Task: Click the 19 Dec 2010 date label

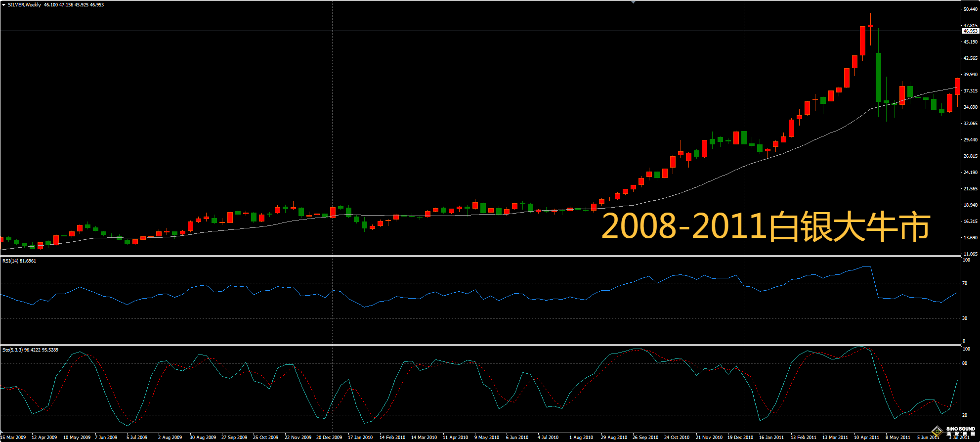Action: 740,437
